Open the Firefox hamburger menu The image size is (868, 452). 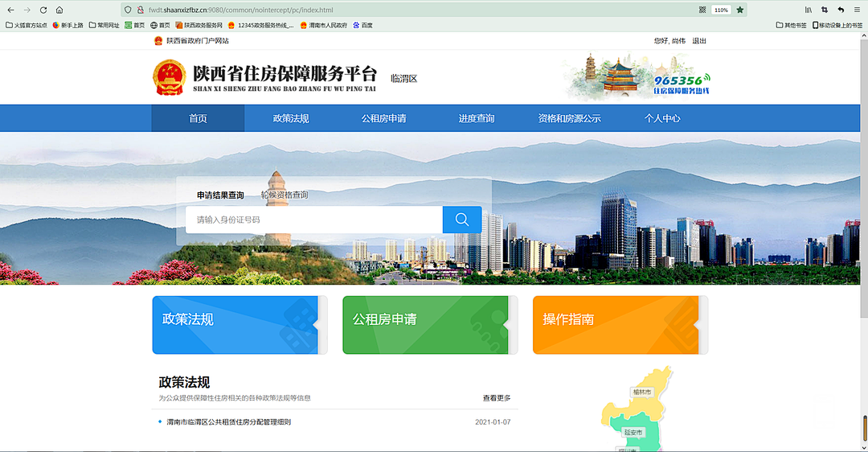(x=857, y=10)
